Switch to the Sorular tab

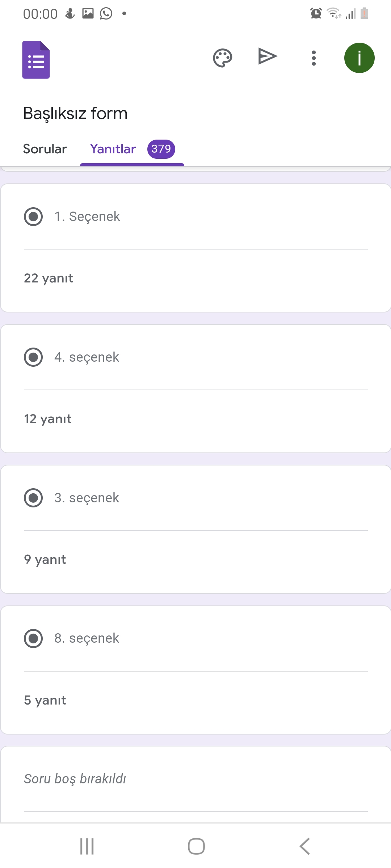tap(45, 149)
